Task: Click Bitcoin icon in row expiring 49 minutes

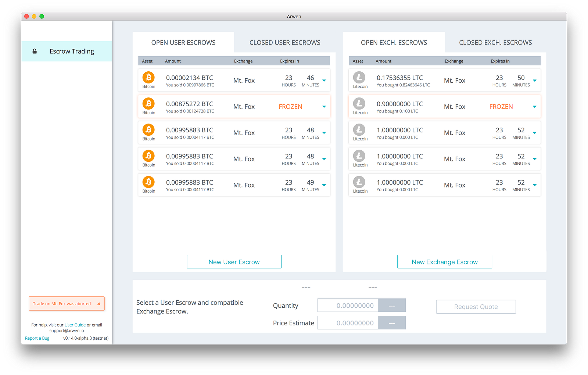Action: (x=148, y=182)
